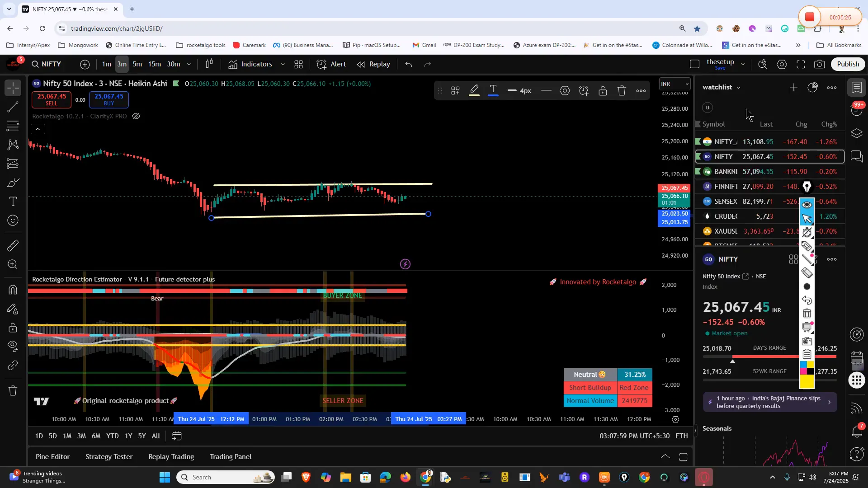Screen dimensions: 868x488
Task: Click the 25,067.45 SELL button
Action: [x=52, y=99]
